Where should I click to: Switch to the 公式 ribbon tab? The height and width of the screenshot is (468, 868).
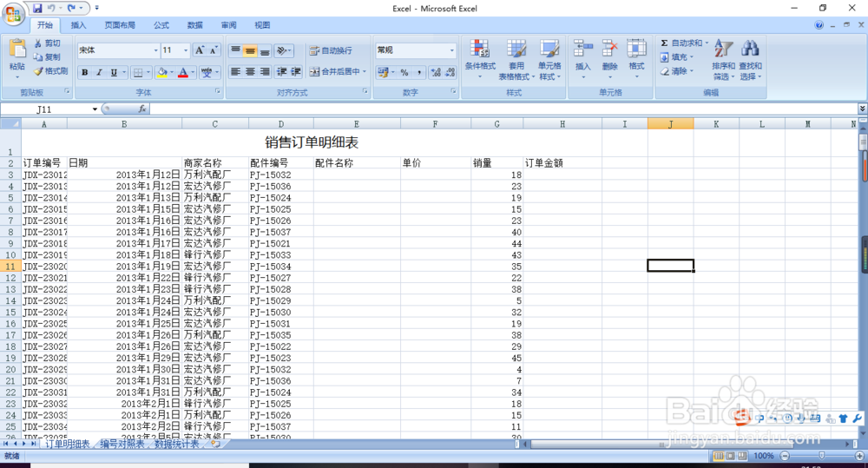pos(161,25)
